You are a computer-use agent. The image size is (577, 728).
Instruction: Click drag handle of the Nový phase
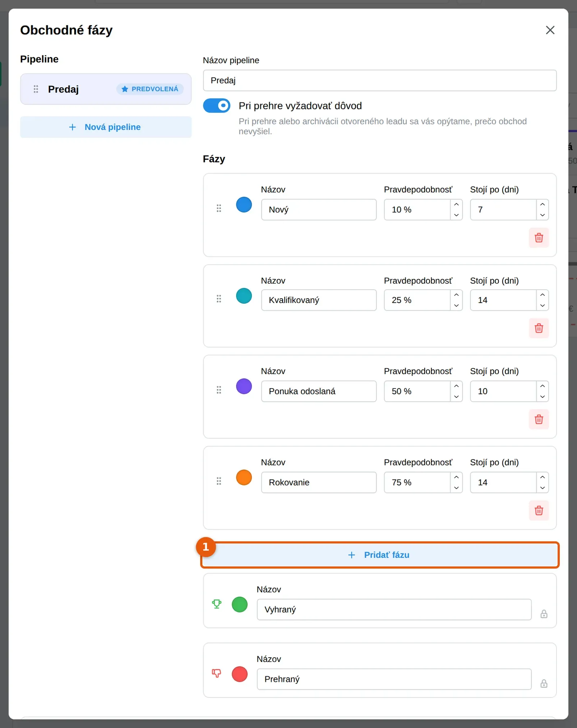(219, 208)
